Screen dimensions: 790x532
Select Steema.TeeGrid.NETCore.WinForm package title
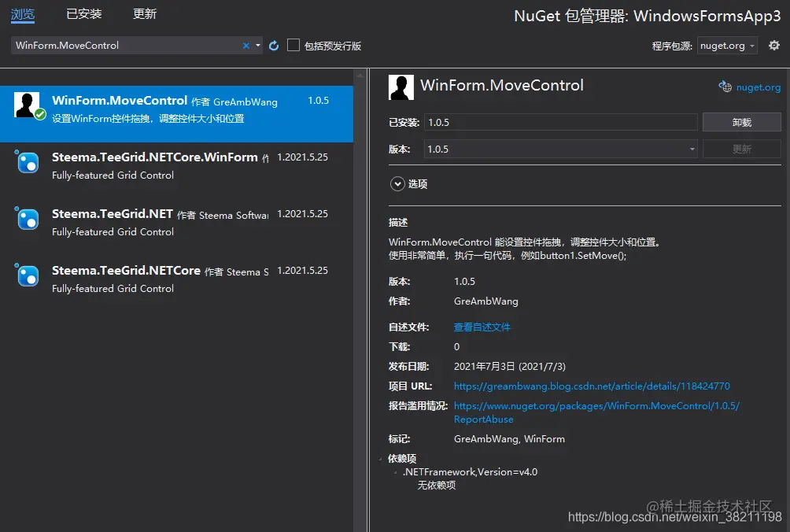point(155,157)
